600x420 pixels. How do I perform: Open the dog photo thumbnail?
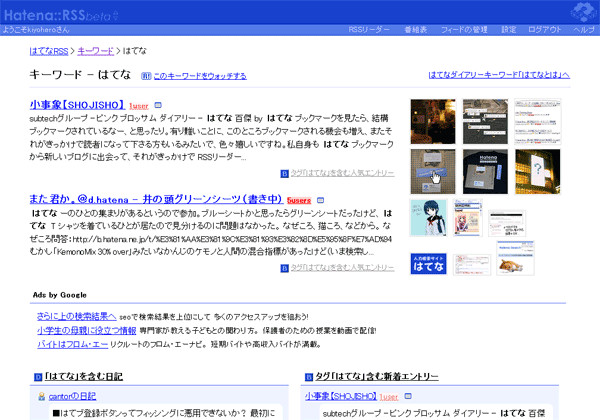[x=515, y=258]
